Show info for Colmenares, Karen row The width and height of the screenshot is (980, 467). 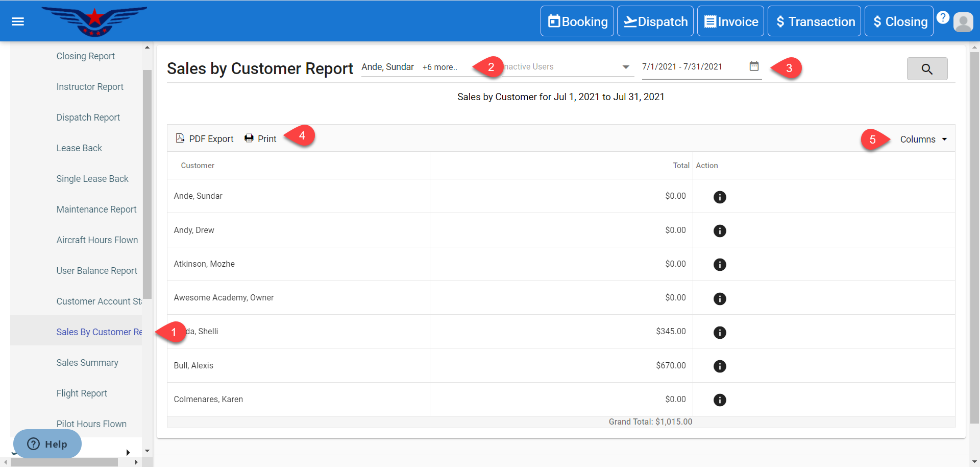tap(720, 400)
